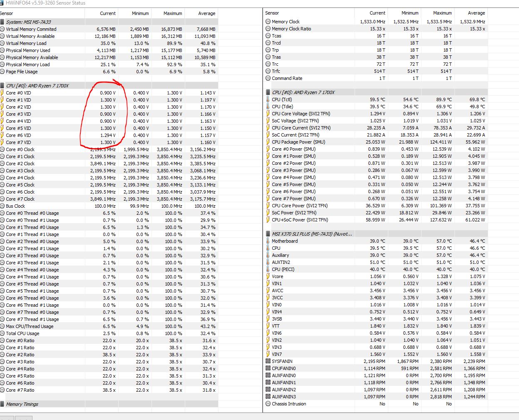519x420 pixels.
Task: Click the fan icon beside AUXFANIN3
Action: coord(268,397)
